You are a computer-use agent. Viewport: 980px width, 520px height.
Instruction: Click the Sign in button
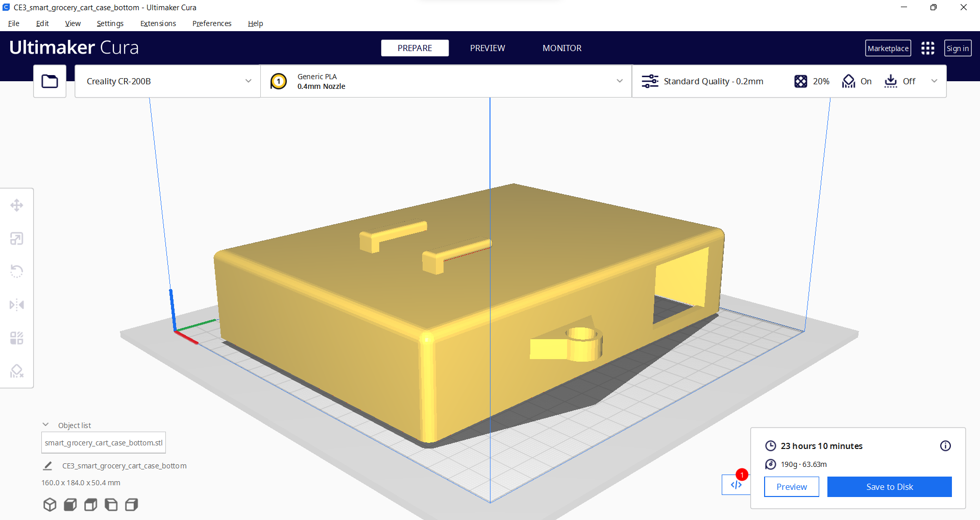pos(958,48)
